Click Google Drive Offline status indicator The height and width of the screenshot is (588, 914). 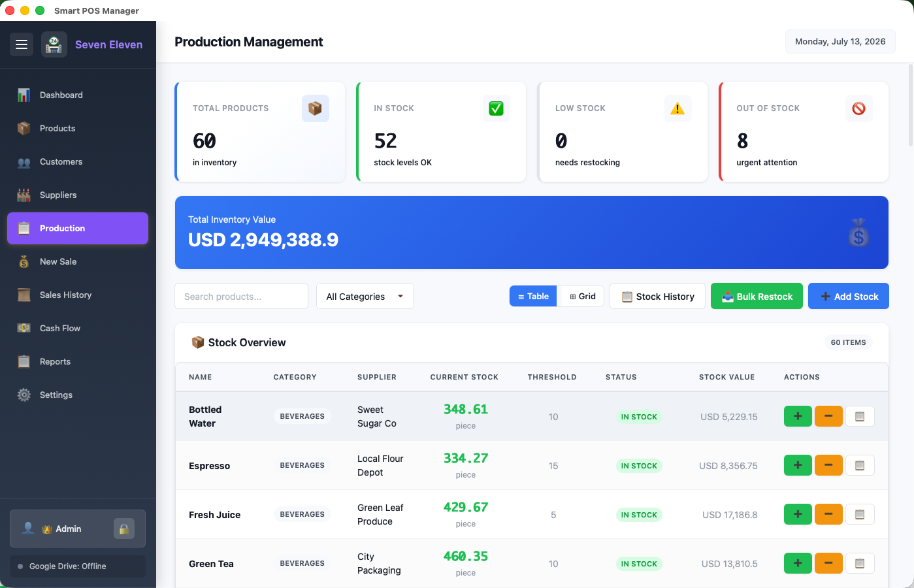tap(78, 566)
